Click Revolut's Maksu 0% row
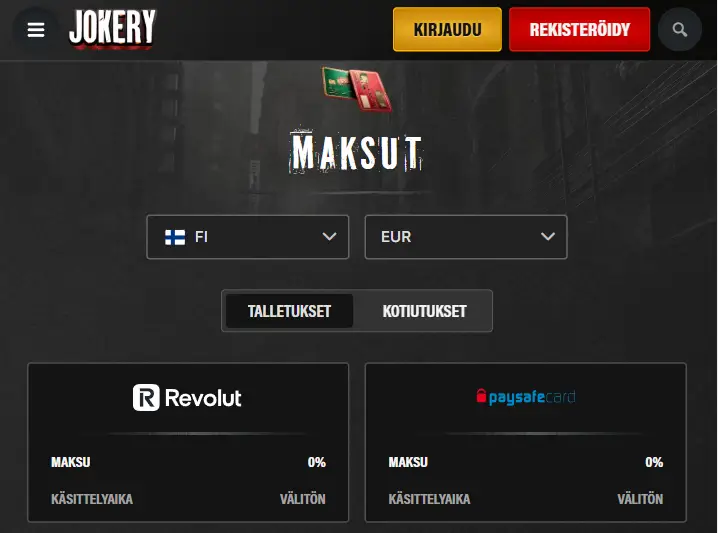Image resolution: width=718 pixels, height=533 pixels. [x=188, y=462]
